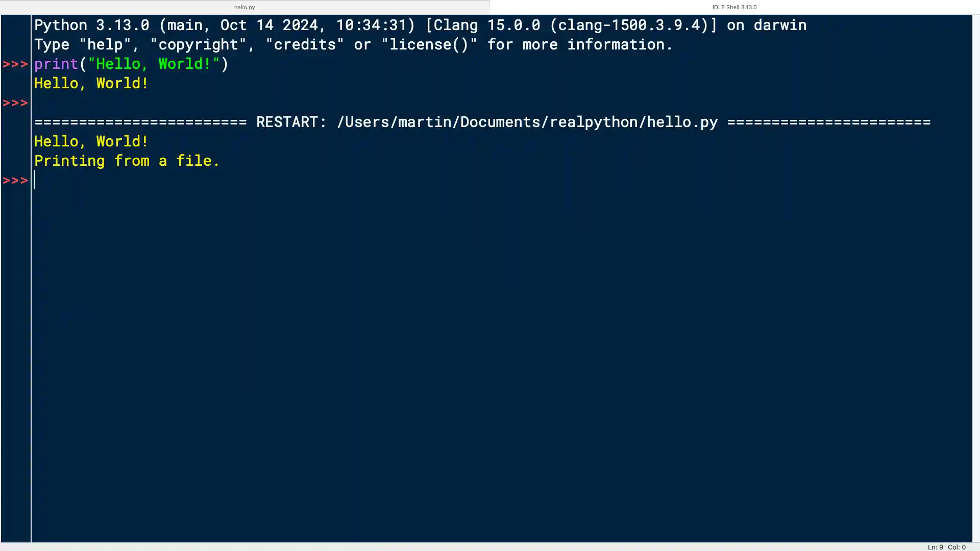Screen dimensions: 980x551
Task: Click the shell gutter column on the left
Action: pyautogui.click(x=15, y=306)
